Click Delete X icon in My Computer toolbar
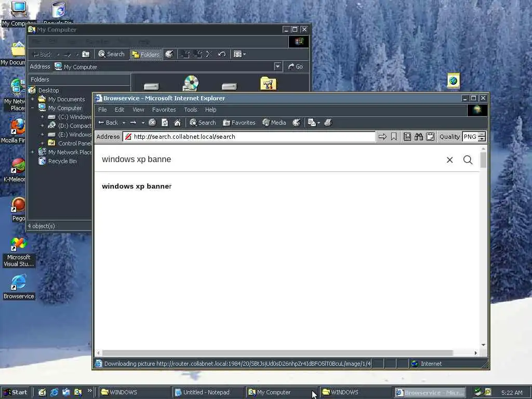This screenshot has height=399, width=532. (x=209, y=54)
